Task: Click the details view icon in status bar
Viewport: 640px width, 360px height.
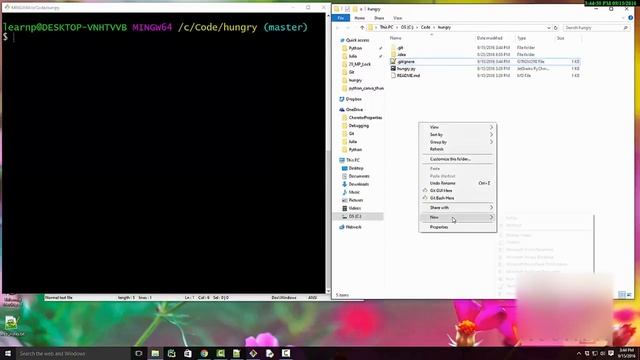Action: tap(622, 294)
